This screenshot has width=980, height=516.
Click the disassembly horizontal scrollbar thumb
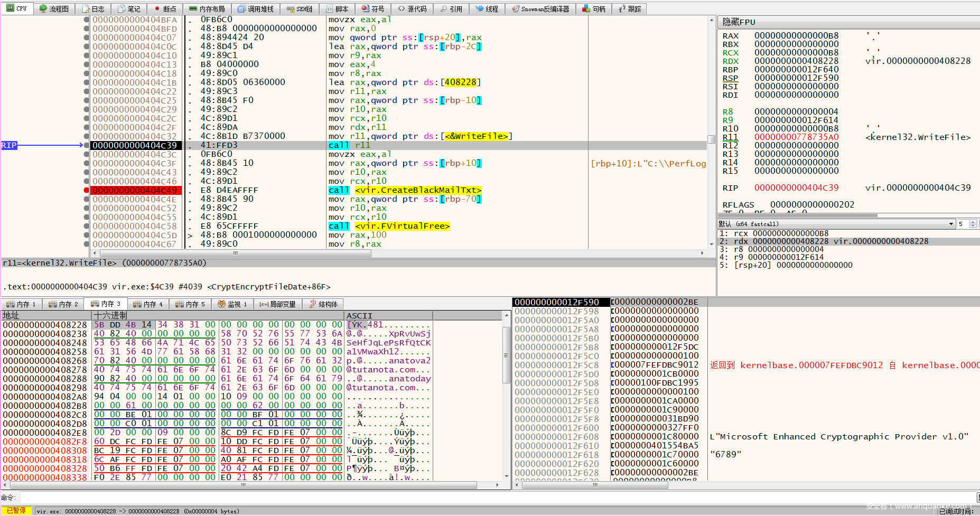pyautogui.click(x=235, y=253)
